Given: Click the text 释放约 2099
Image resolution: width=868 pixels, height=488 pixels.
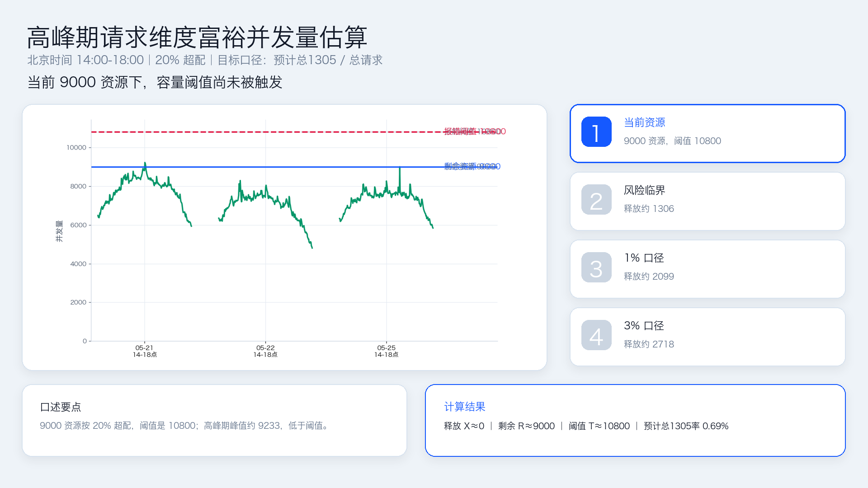Looking at the screenshot, I should point(649,277).
